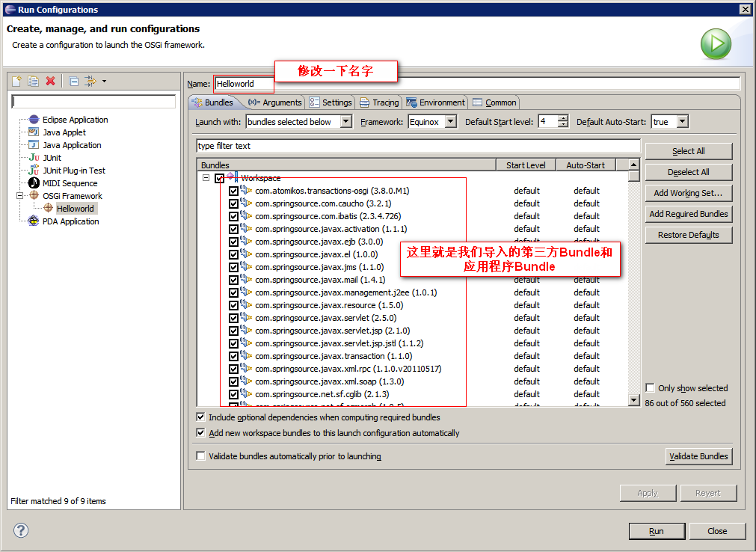Open the filter icon's dropdown arrow
Screen dimensions: 756x552
pyautogui.click(x=104, y=81)
